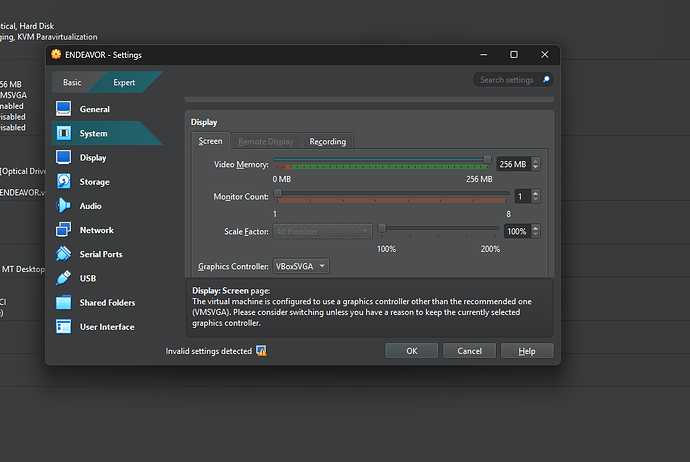Click the Display screen icon in sidebar

pos(63,157)
